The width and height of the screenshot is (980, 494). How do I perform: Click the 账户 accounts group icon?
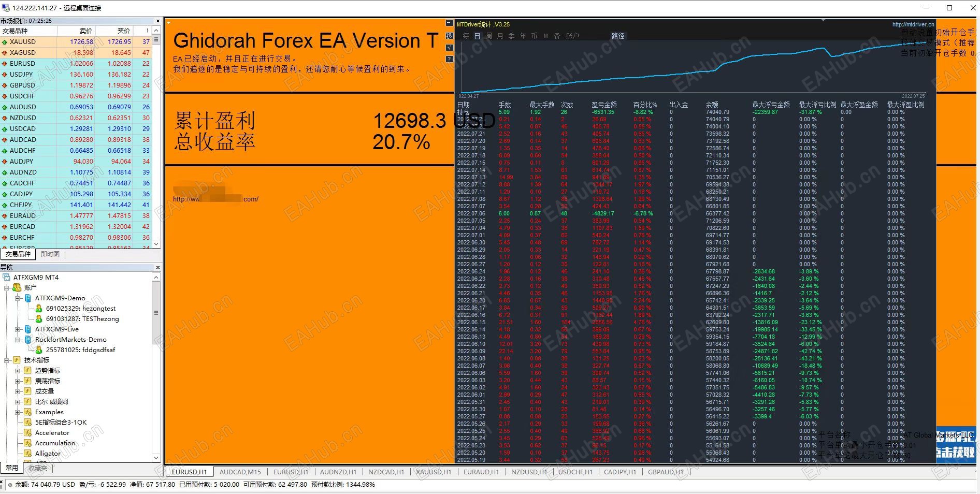pyautogui.click(x=17, y=287)
